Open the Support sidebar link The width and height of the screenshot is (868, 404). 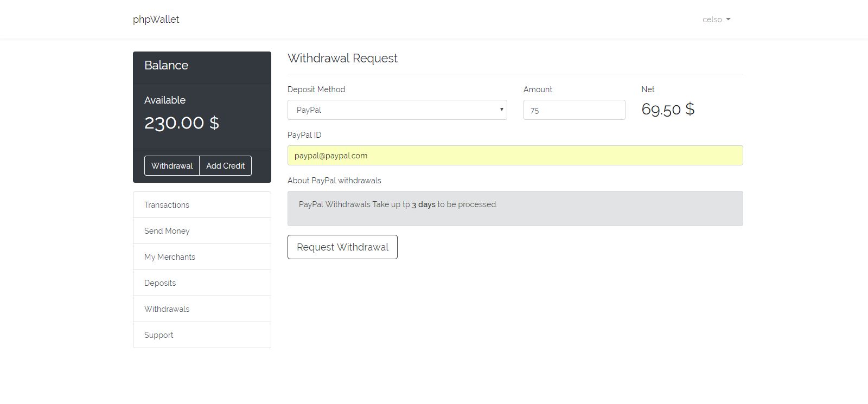click(x=202, y=335)
